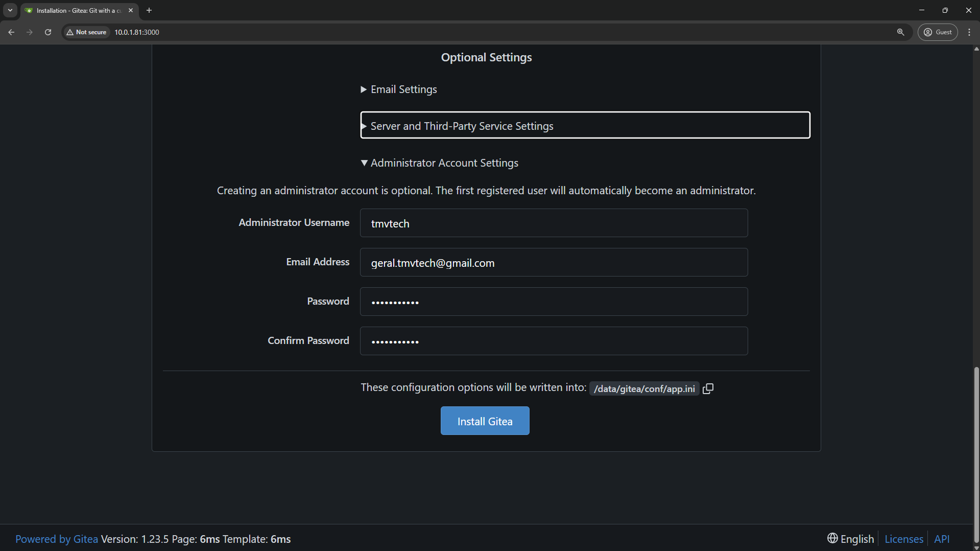The image size is (980, 551).
Task: Select the Installation - Gitea browser tab
Action: pyautogui.click(x=79, y=10)
